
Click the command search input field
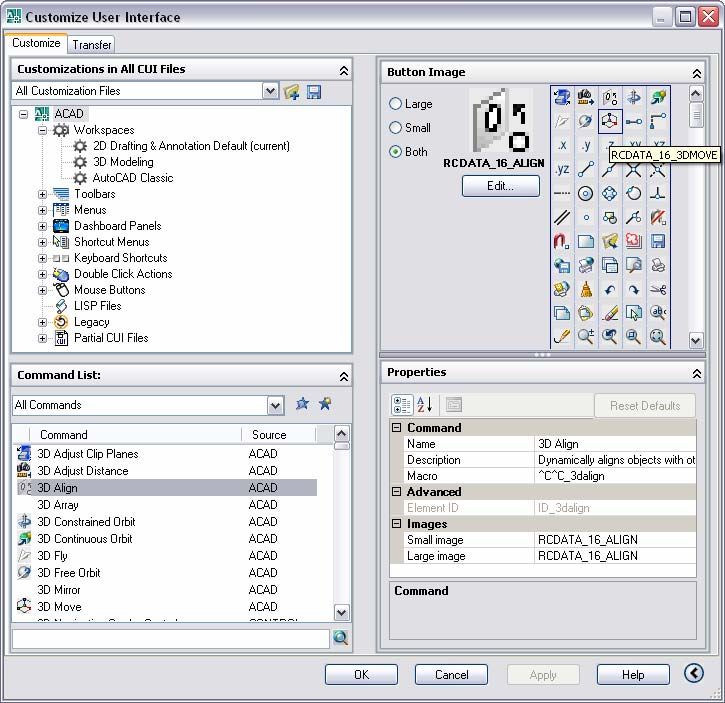(x=171, y=639)
